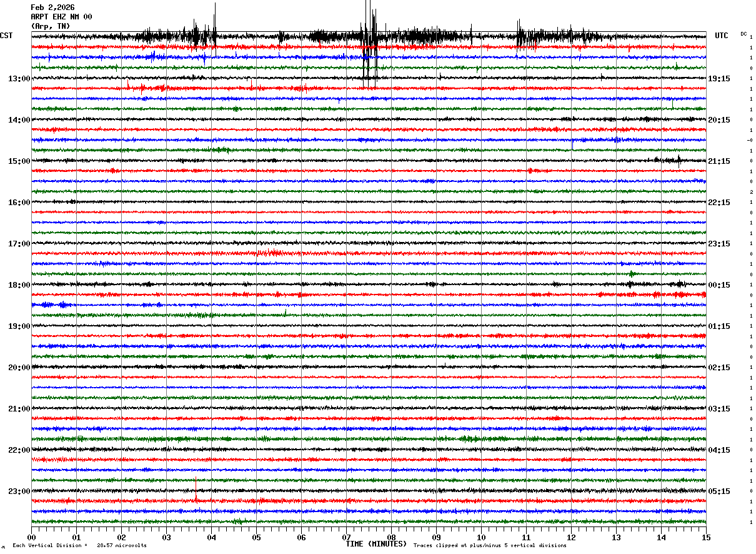
Task: Select the 16:00 CST hour label
Action: [19, 203]
